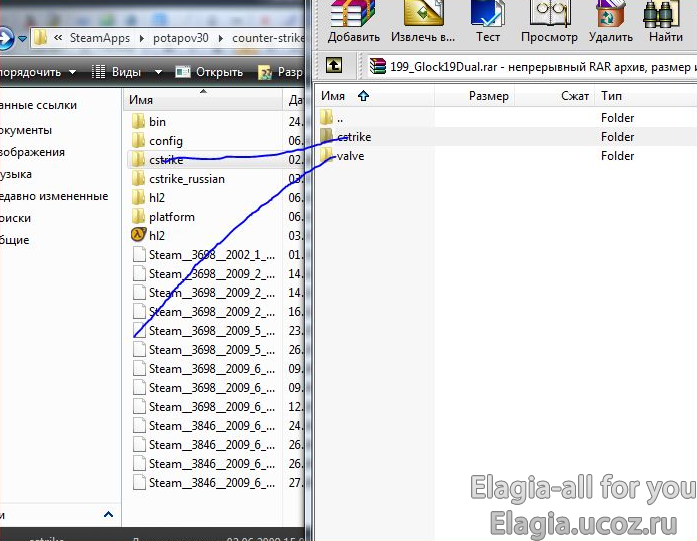Sort WinRAR list by Размер column
The height and width of the screenshot is (541, 697).
coord(474,96)
